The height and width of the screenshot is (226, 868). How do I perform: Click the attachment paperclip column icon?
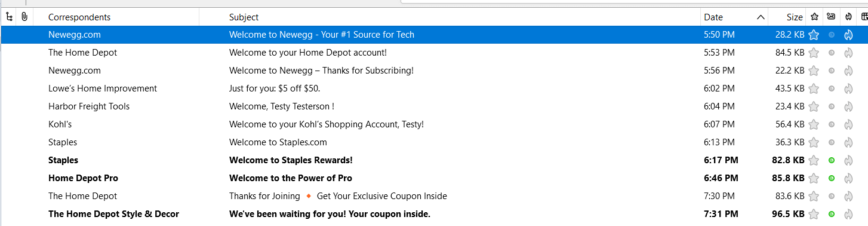(x=24, y=17)
